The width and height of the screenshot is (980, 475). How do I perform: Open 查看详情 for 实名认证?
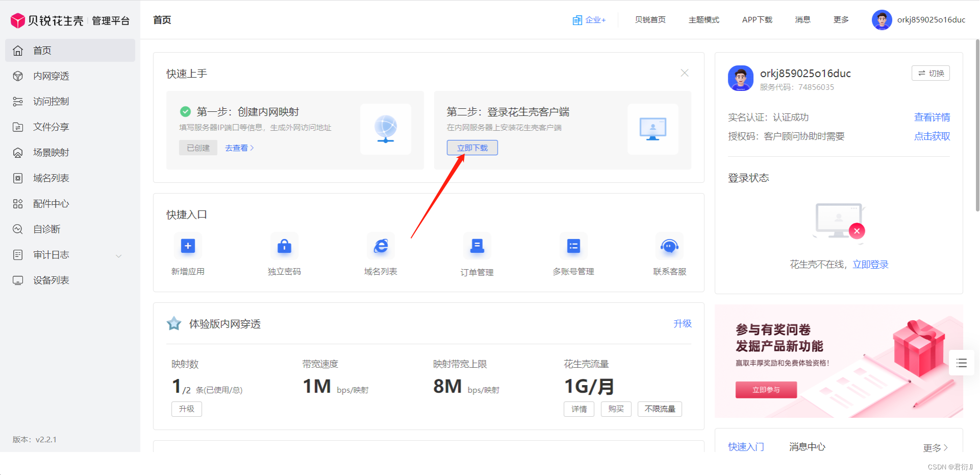932,117
